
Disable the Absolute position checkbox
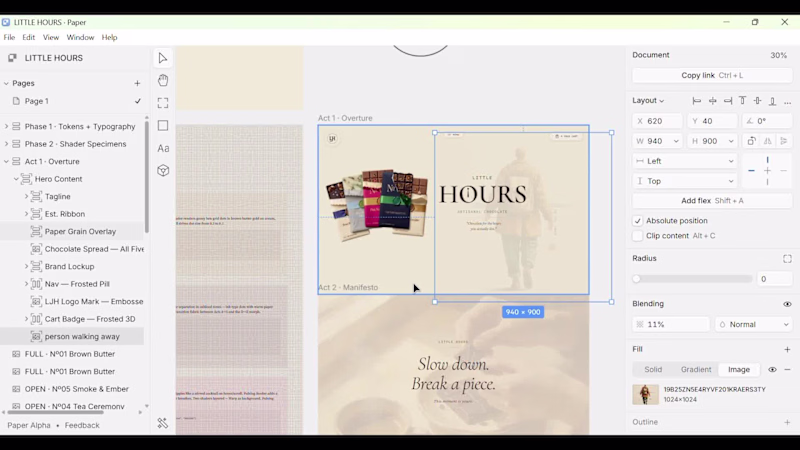[x=637, y=221]
